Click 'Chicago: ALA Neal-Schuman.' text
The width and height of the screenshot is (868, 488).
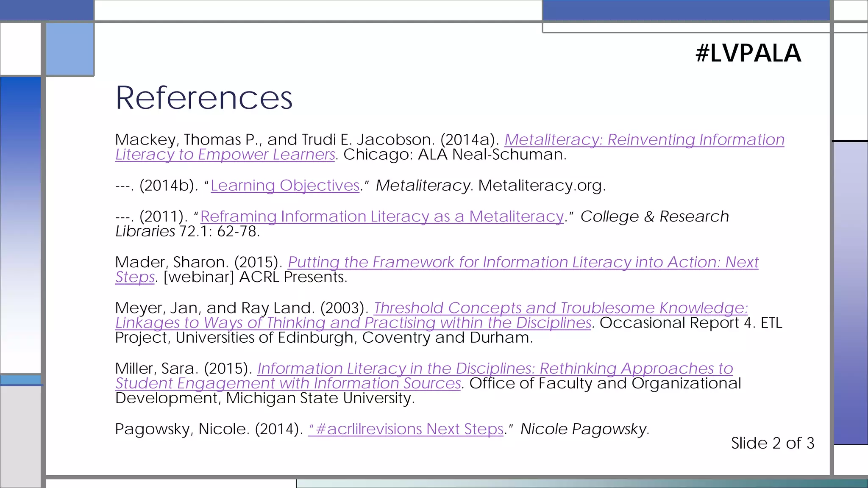tap(455, 154)
